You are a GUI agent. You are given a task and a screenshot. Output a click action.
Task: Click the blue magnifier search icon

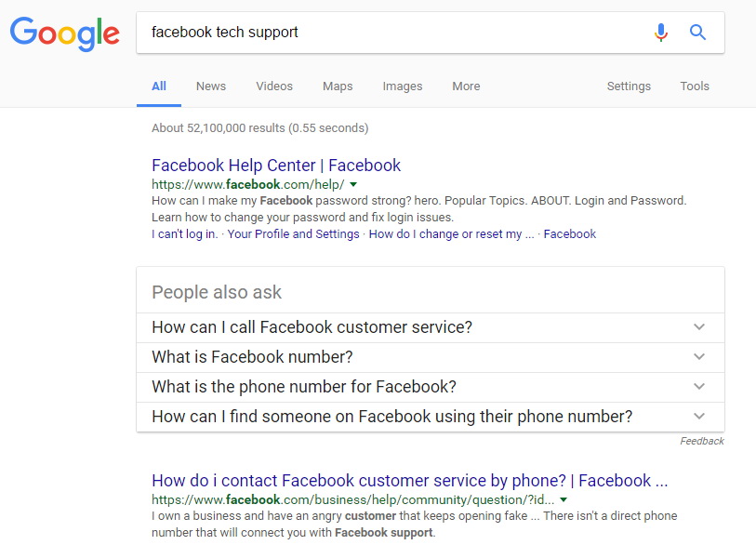click(x=697, y=33)
